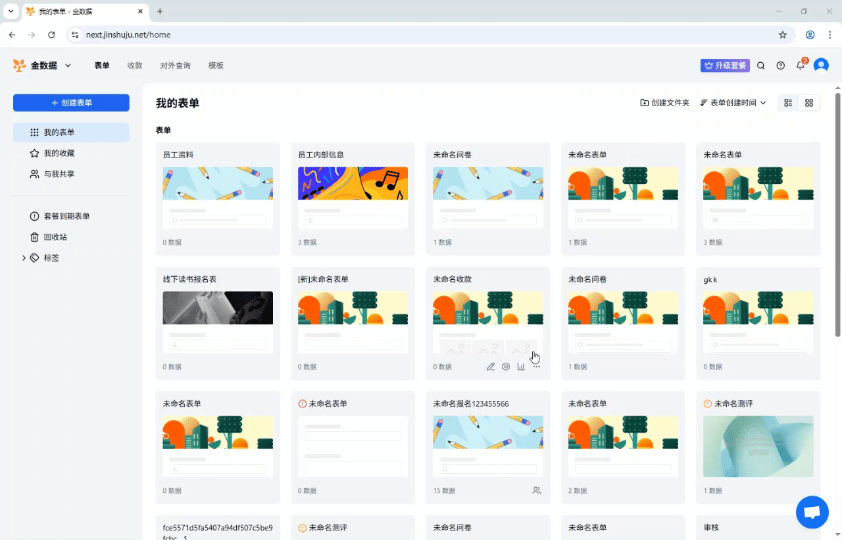The height and width of the screenshot is (540, 842).
Task: Click 创建文件夹 to create a folder
Action: (664, 103)
